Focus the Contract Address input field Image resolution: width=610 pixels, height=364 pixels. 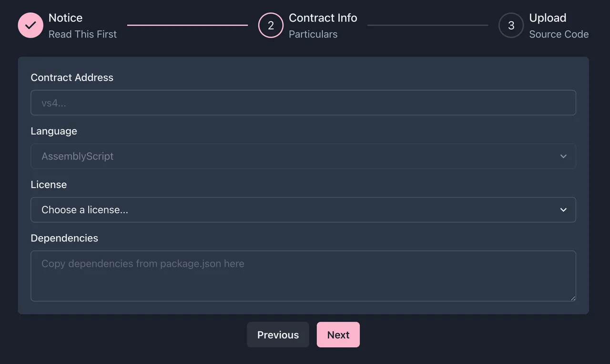tap(303, 102)
